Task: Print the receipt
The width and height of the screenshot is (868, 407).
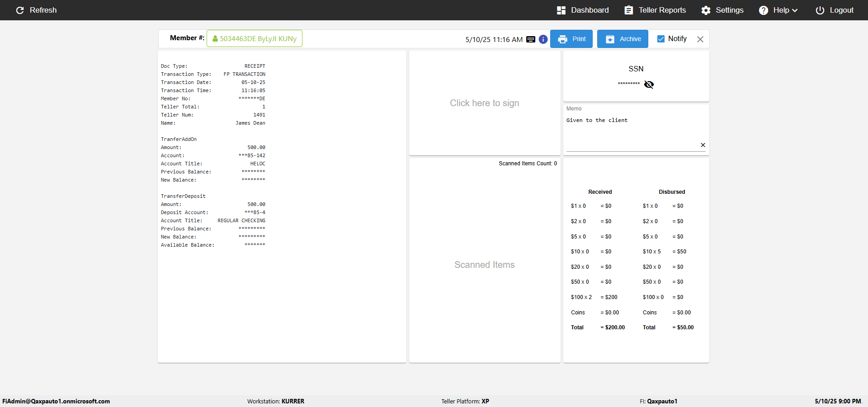Action: coord(571,39)
